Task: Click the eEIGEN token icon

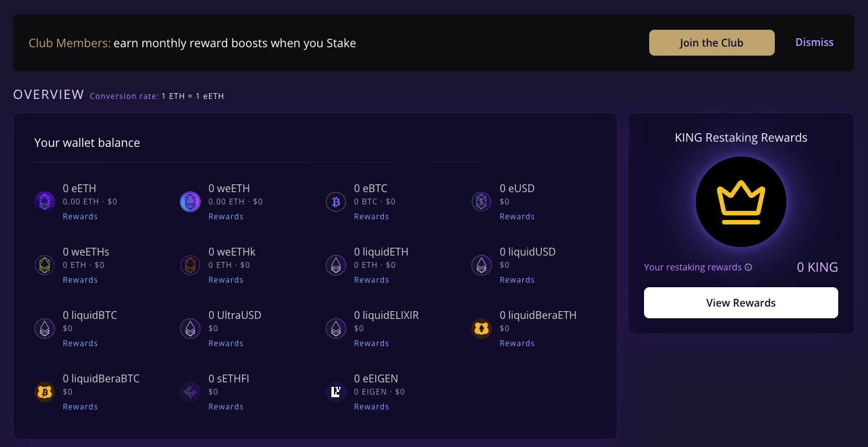Action: (336, 391)
